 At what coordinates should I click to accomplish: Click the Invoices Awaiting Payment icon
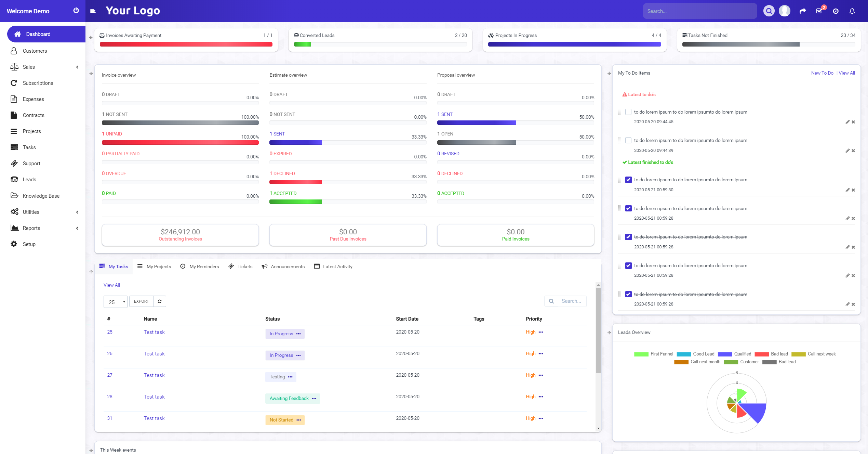coord(102,36)
